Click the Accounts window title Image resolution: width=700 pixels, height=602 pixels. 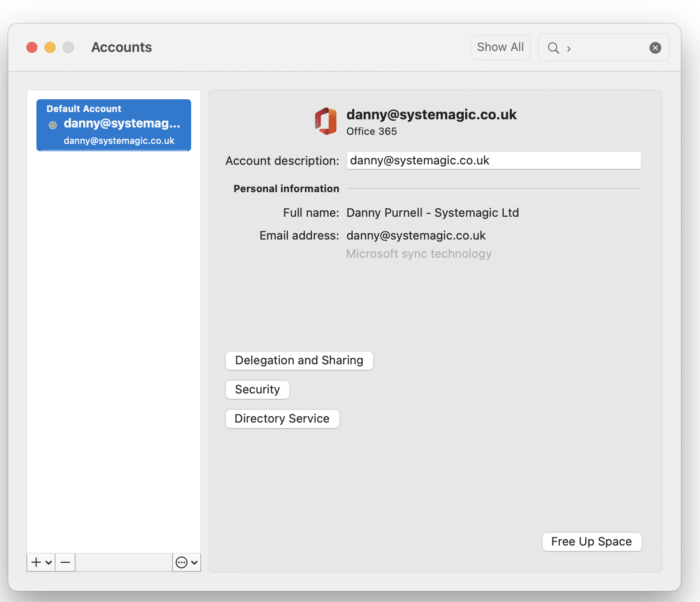tap(122, 47)
